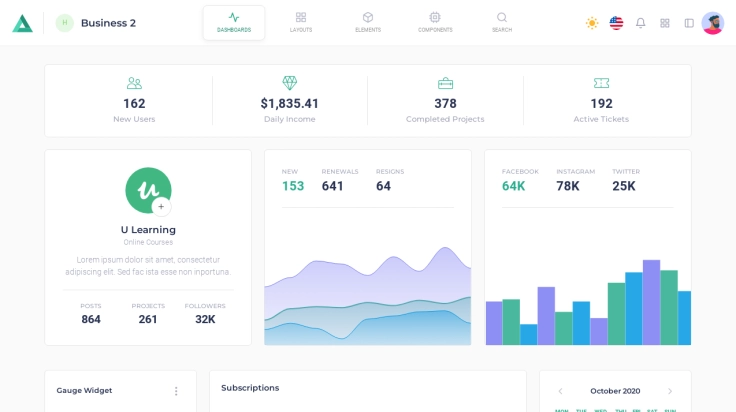
Task: Open the Business 2 workspace switcher
Action: coord(97,23)
